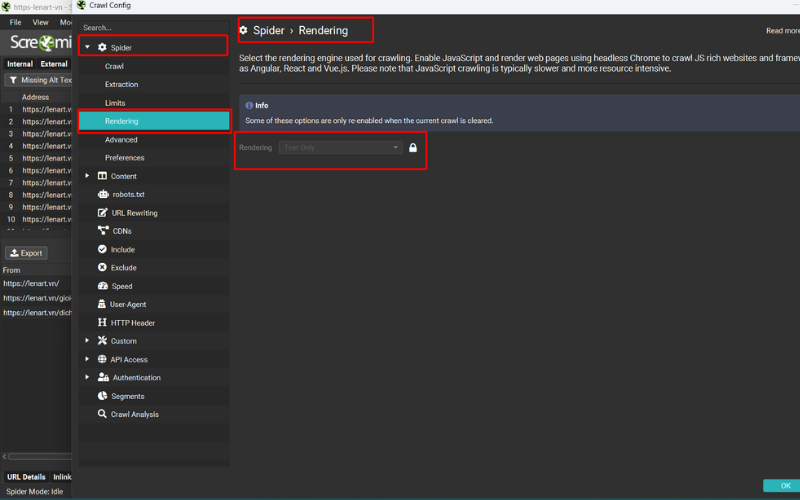Open the File menu
Image resolution: width=800 pixels, height=500 pixels.
pyautogui.click(x=16, y=22)
